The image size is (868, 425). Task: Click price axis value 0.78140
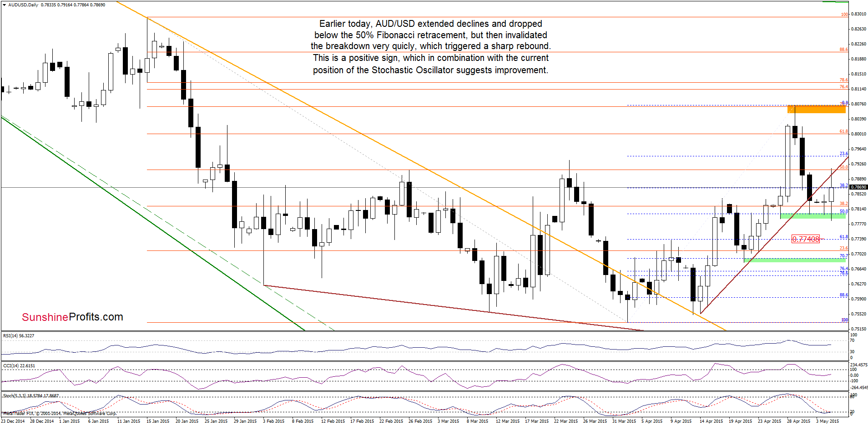tap(858, 209)
